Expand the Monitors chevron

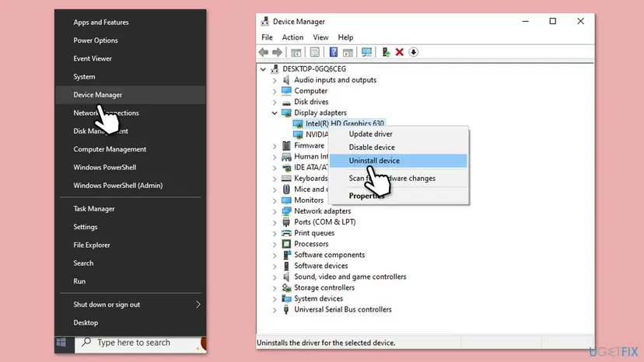coord(275,200)
